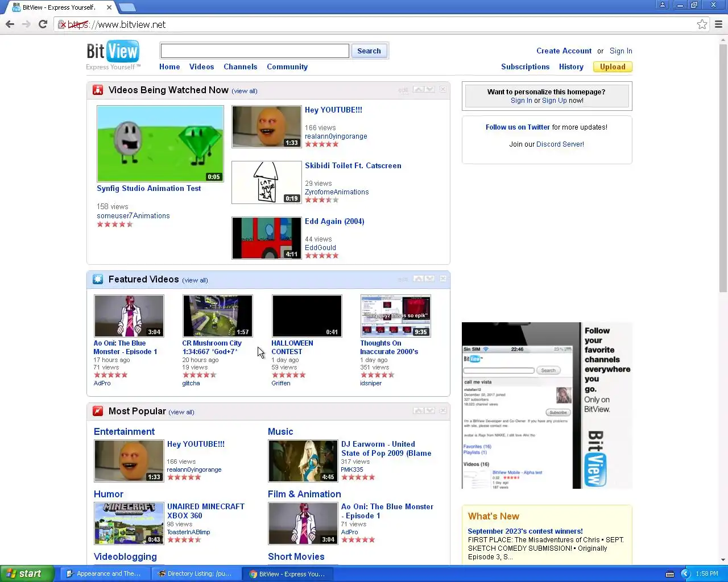The width and height of the screenshot is (728, 582).
Task: Open the History page
Action: click(x=571, y=66)
